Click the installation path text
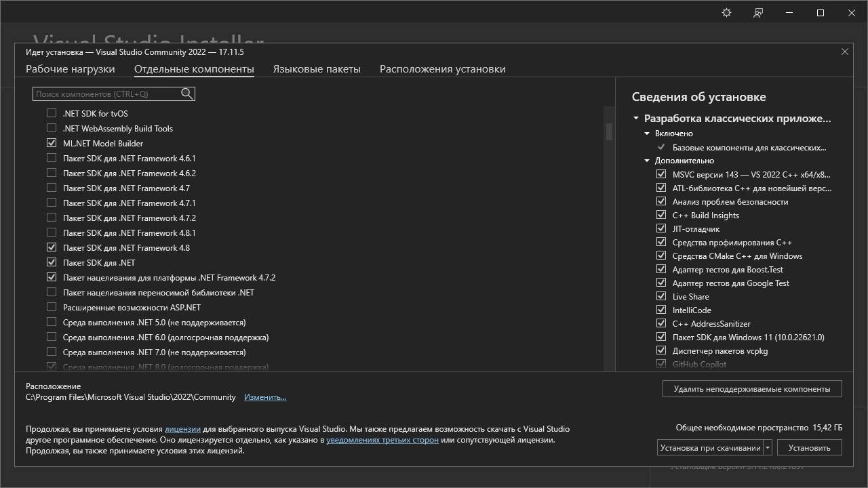This screenshot has width=868, height=488. pos(131,397)
